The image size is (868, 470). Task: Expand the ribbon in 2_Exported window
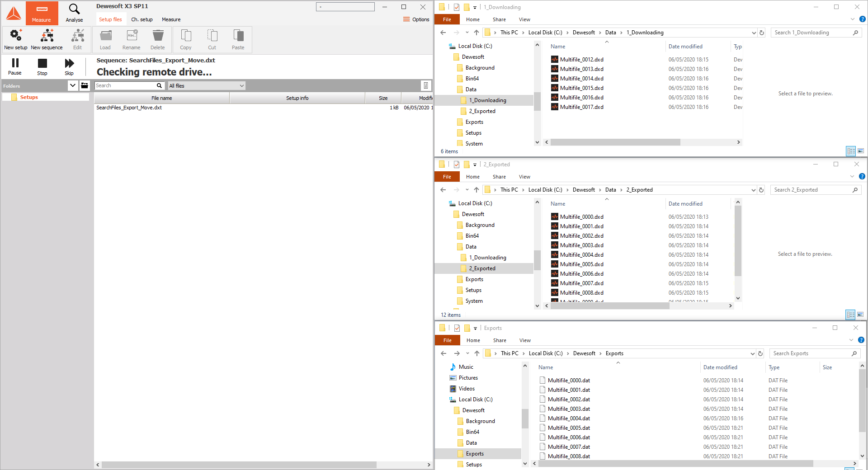pyautogui.click(x=852, y=177)
